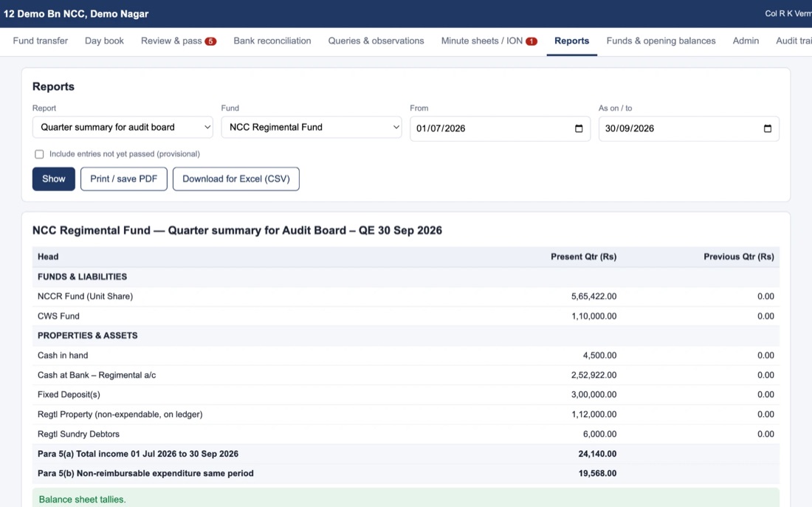Click the Balance sheet tallies message
This screenshot has height=507, width=812.
(83, 499)
